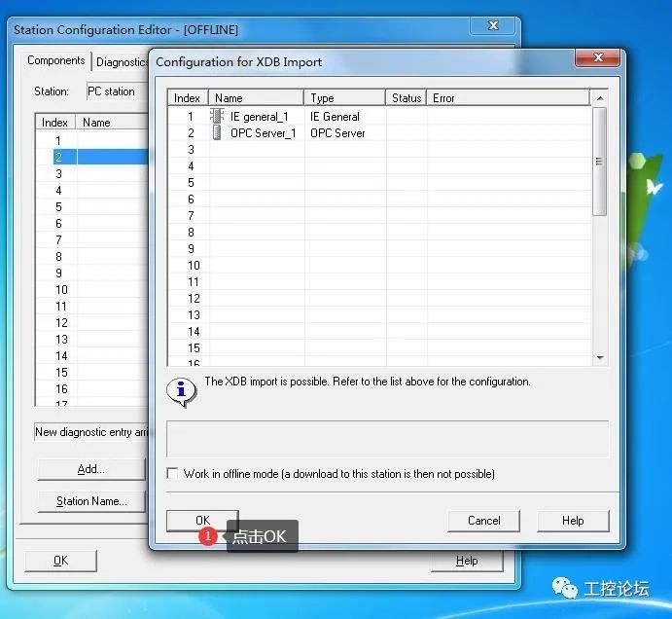Click Help in Station Configuration Editor window
The width and height of the screenshot is (672, 619).
tap(467, 561)
